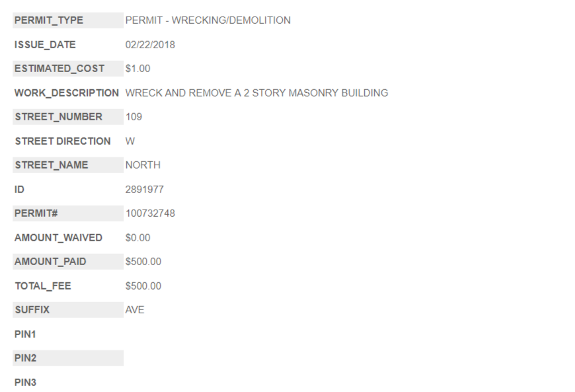Click the PIN2 label
Image resolution: width=575 pixels, height=392 pixels.
(x=25, y=358)
